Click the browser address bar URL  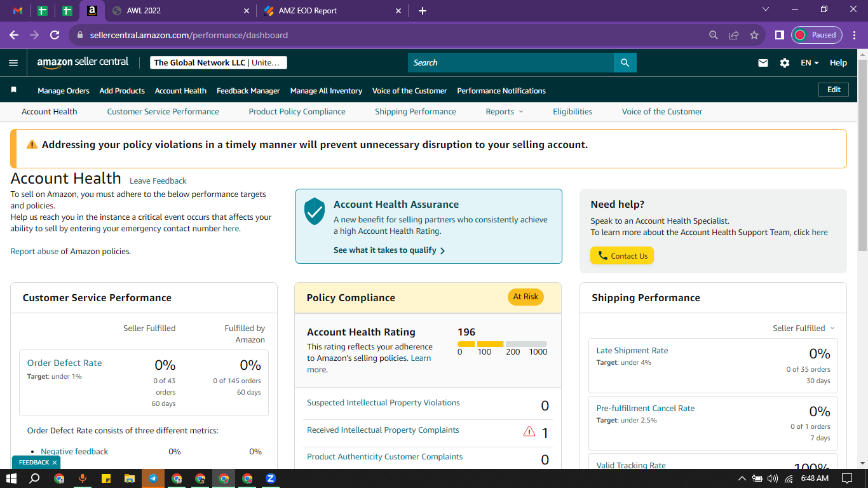(189, 36)
